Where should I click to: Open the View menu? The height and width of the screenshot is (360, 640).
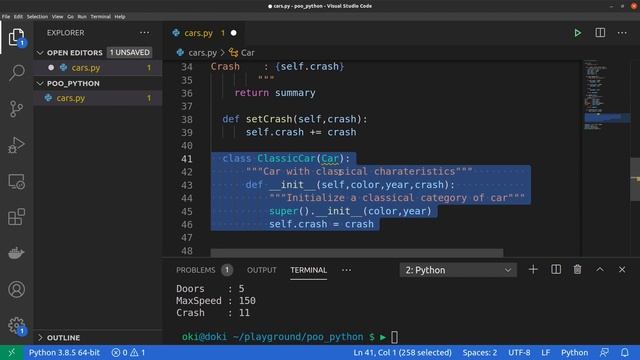[57, 17]
